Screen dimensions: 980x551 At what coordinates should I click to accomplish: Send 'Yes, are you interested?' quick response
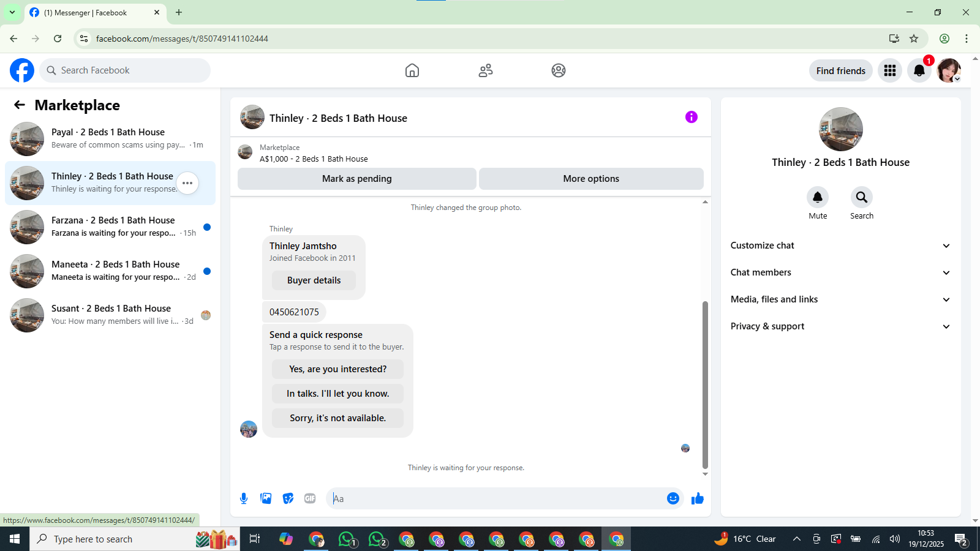337,369
